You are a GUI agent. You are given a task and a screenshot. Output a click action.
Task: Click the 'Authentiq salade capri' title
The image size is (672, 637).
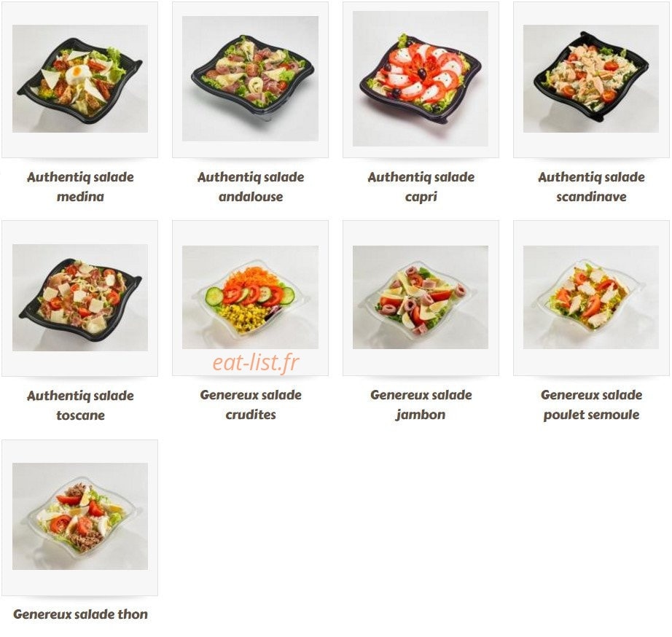421,187
